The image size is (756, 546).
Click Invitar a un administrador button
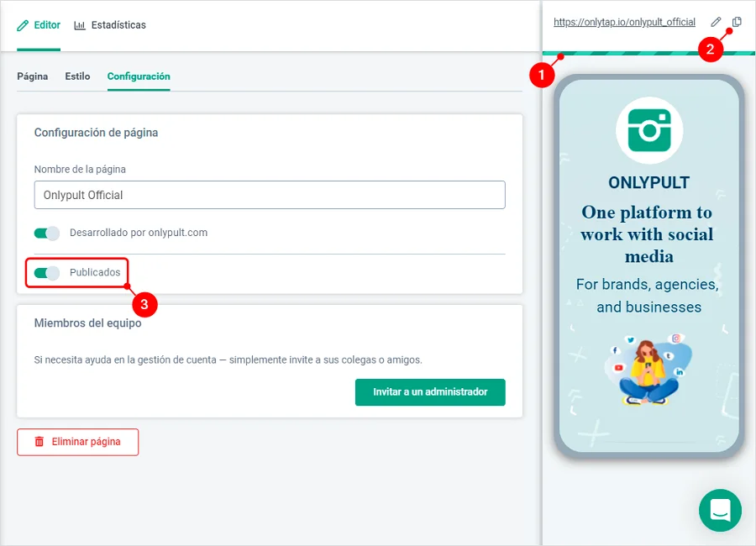pos(430,392)
